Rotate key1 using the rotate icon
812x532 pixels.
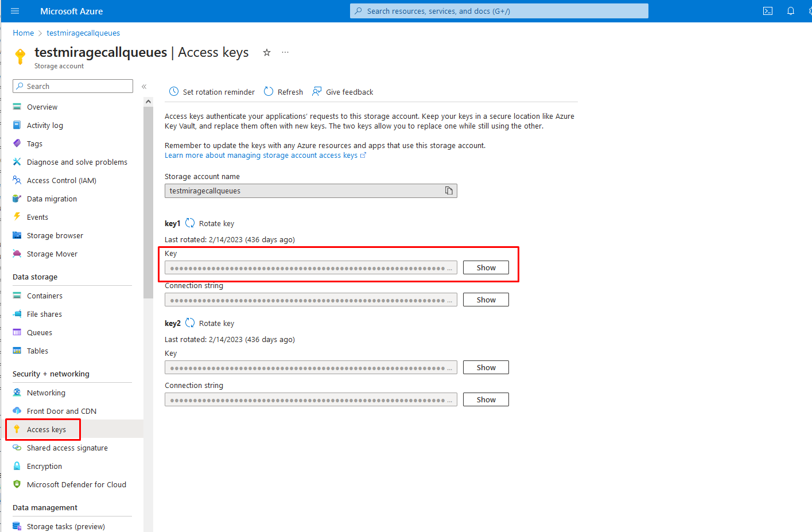190,223
